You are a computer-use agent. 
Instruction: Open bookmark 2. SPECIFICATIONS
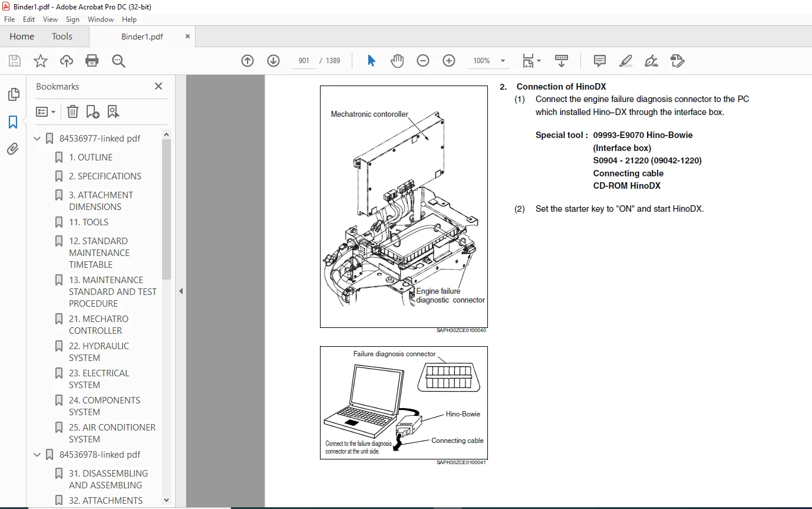(x=105, y=176)
